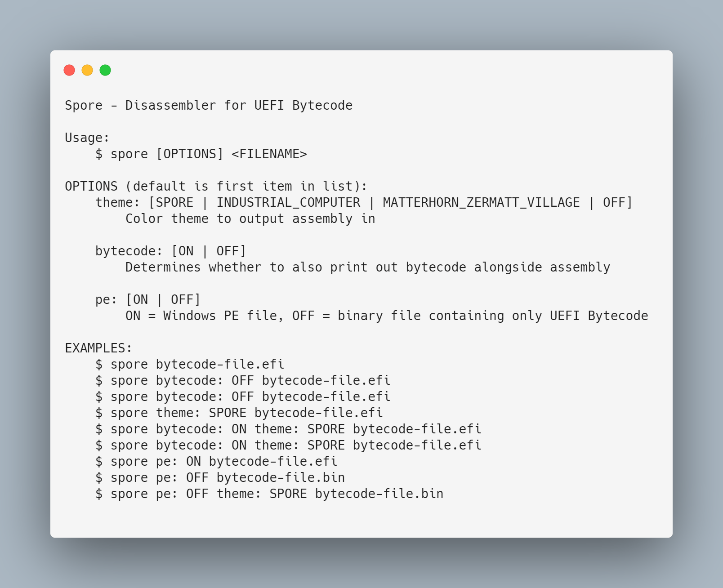Click the example '$ spore pe: OFF bytecode-file.bin'
This screenshot has width=723, height=588.
(x=220, y=477)
